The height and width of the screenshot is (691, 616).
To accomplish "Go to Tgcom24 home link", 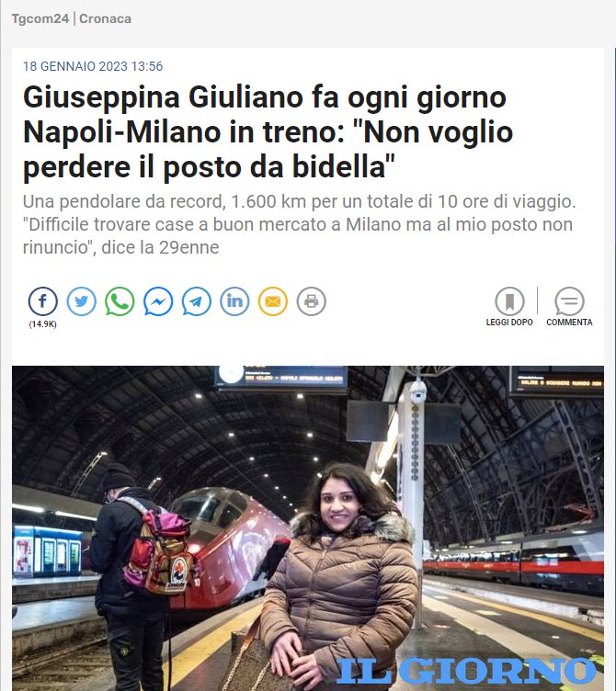I will (x=40, y=19).
